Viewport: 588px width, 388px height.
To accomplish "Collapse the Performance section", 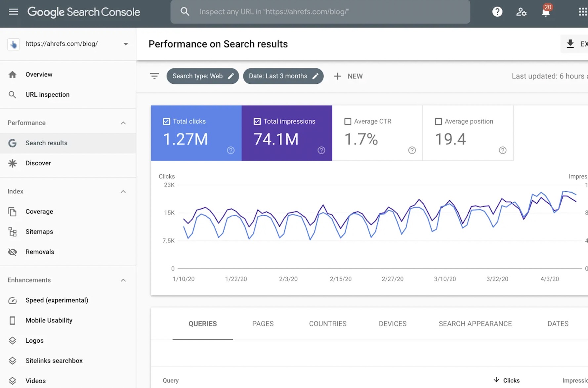I will [x=123, y=123].
